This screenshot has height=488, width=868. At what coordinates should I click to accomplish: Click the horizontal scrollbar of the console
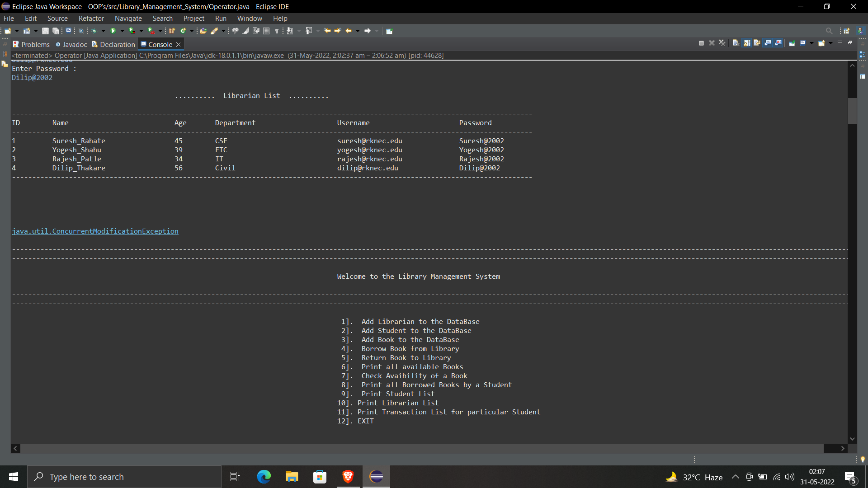(x=421, y=448)
